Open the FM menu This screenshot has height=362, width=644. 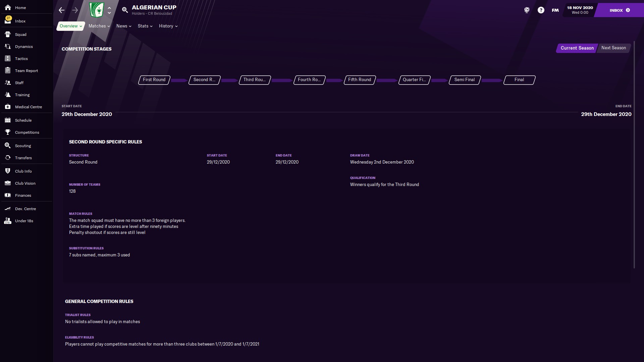tap(555, 10)
